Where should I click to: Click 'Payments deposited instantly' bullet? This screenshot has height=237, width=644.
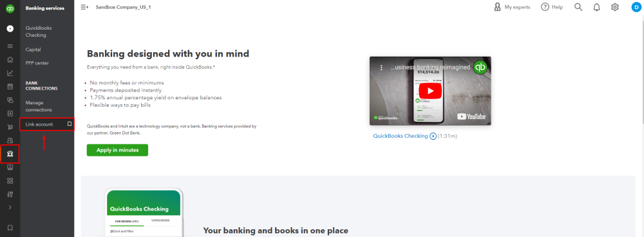click(126, 90)
